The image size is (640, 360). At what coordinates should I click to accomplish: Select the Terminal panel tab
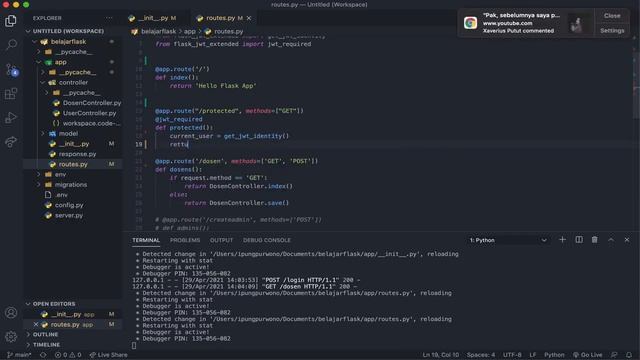click(x=146, y=240)
